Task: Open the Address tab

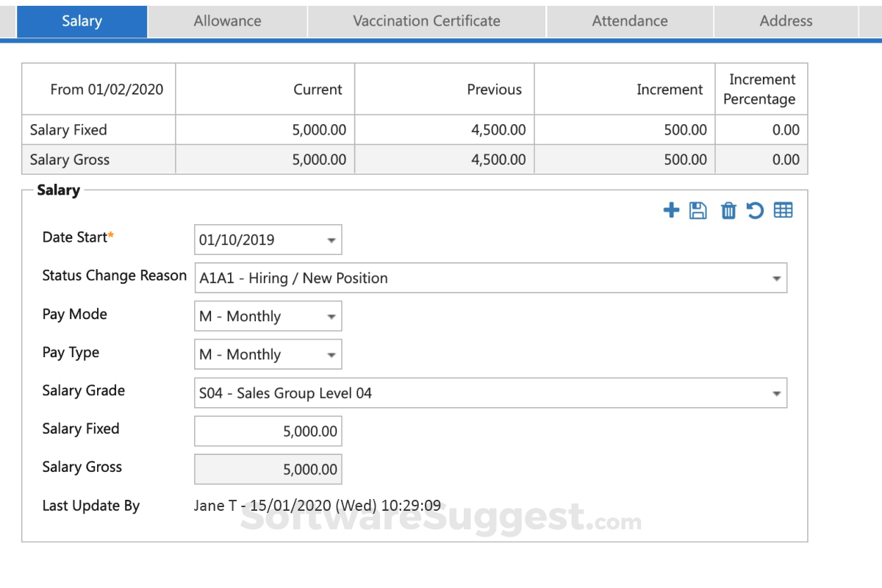Action: coord(786,21)
